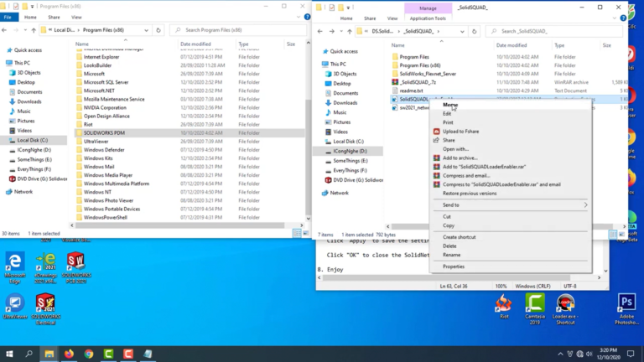Screen dimensions: 644x362
Task: Open recent locations dropdown in Program Files (x86) window
Action: click(x=25, y=30)
